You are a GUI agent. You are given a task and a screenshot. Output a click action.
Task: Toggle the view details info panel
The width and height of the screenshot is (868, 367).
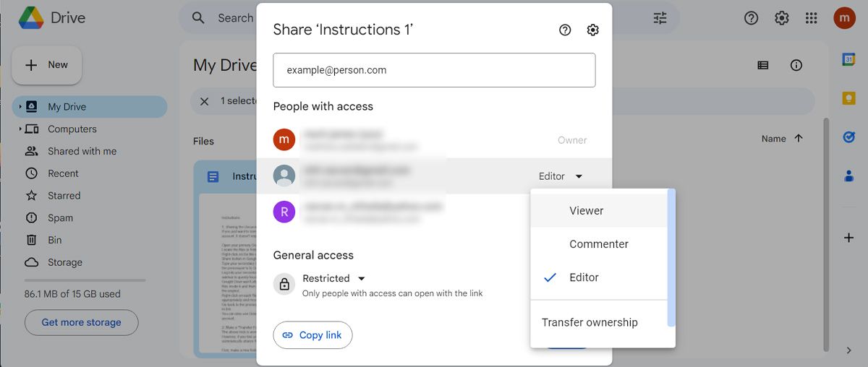[x=796, y=65]
